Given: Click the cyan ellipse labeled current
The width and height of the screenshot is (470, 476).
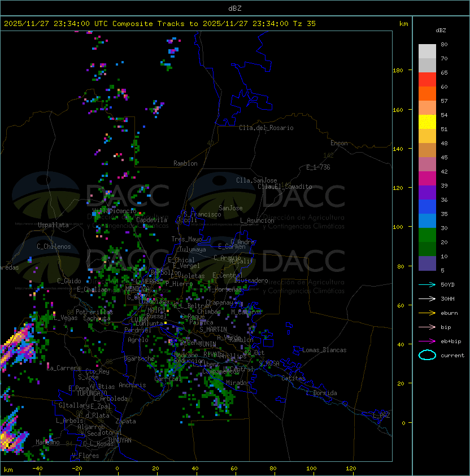Looking at the screenshot, I should click(427, 355).
